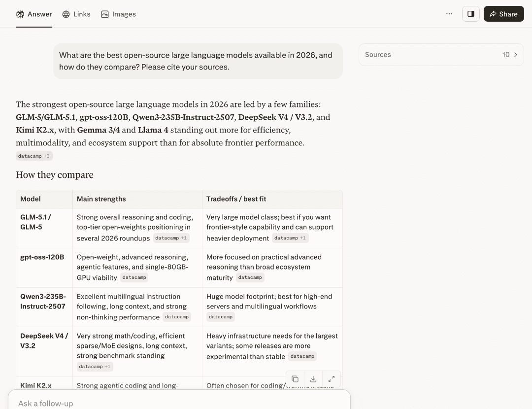Click the 'DeepSeek V4 / V3.2' table cell
Screen dimensions: 532x409
[x=44, y=352]
